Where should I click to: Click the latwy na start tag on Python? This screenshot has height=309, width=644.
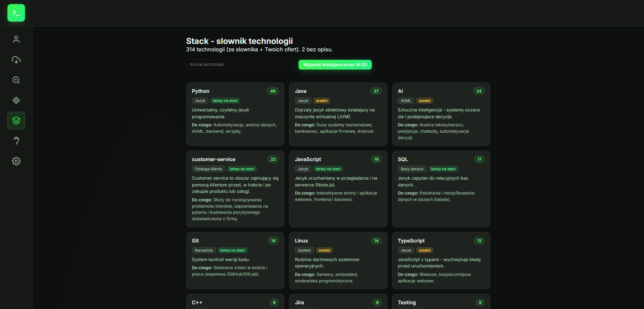click(x=225, y=101)
